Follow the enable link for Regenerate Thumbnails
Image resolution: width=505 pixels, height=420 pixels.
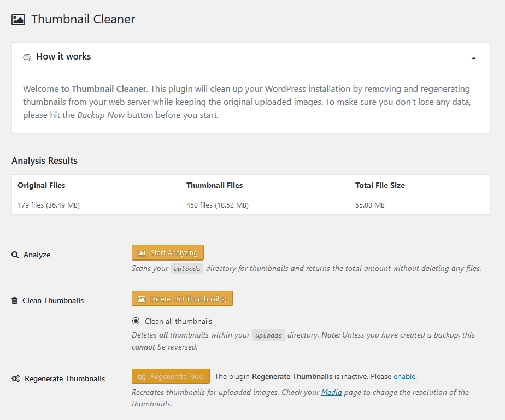tap(404, 376)
